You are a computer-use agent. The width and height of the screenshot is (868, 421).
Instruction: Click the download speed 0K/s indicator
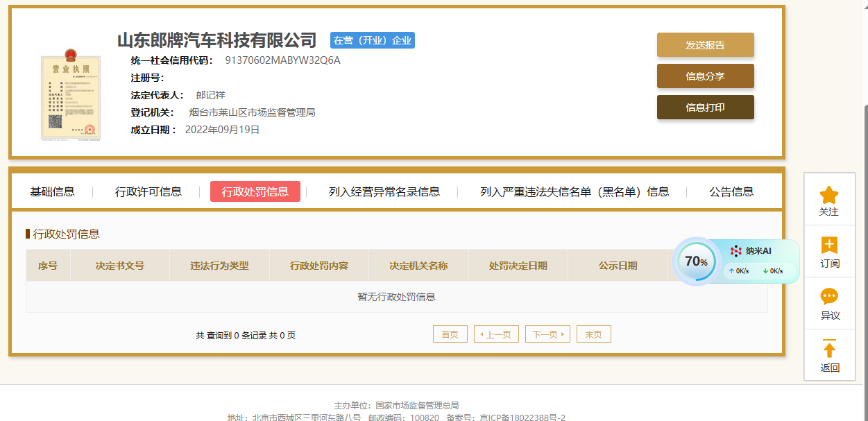(x=772, y=271)
